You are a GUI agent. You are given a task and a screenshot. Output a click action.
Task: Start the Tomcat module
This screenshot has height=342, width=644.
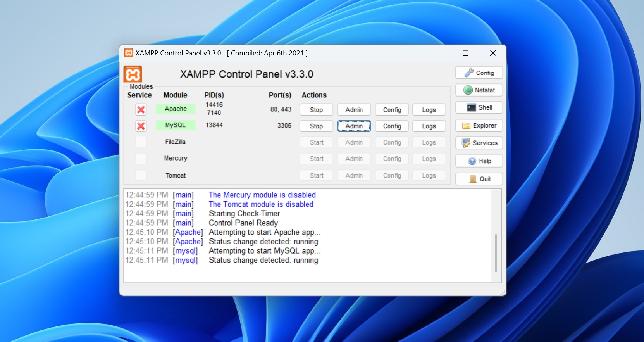316,175
